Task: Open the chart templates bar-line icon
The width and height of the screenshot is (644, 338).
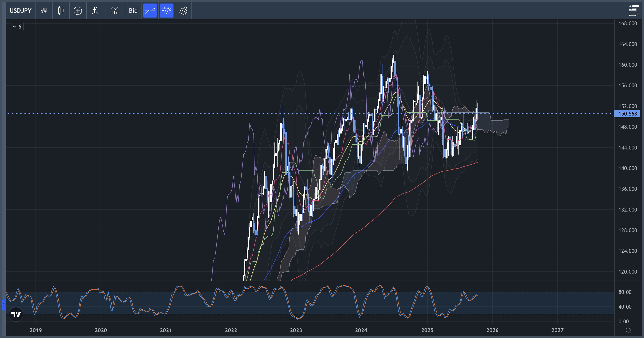Action: point(115,11)
